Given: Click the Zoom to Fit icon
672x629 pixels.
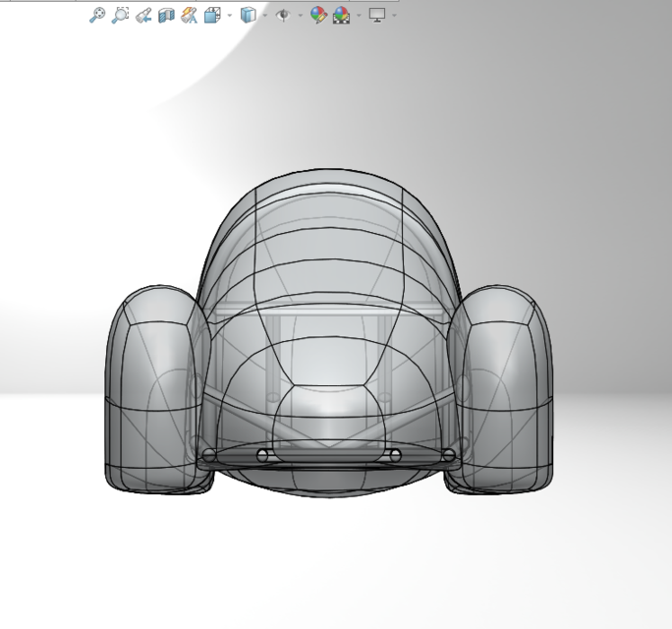Looking at the screenshot, I should 96,15.
